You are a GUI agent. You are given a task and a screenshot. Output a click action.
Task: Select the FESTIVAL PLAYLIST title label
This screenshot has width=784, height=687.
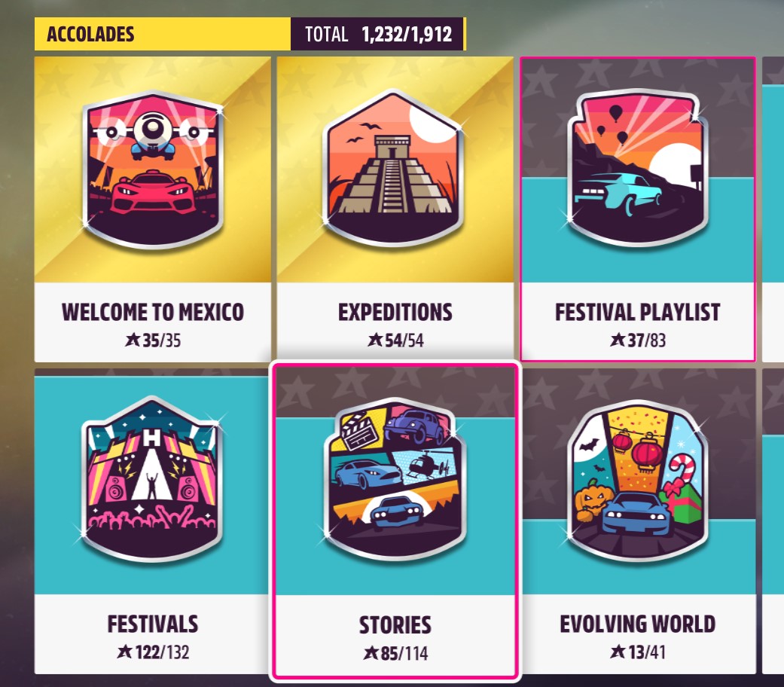[637, 312]
